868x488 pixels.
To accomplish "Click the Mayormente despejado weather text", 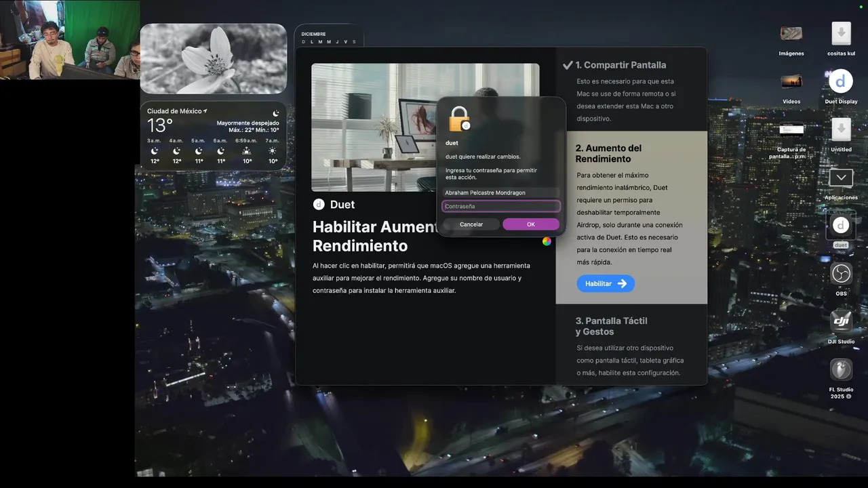I will coord(248,123).
